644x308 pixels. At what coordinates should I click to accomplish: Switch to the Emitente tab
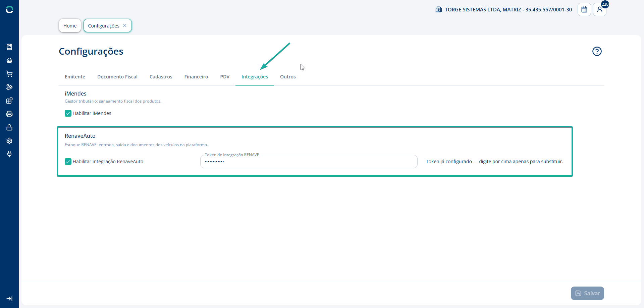(x=75, y=77)
